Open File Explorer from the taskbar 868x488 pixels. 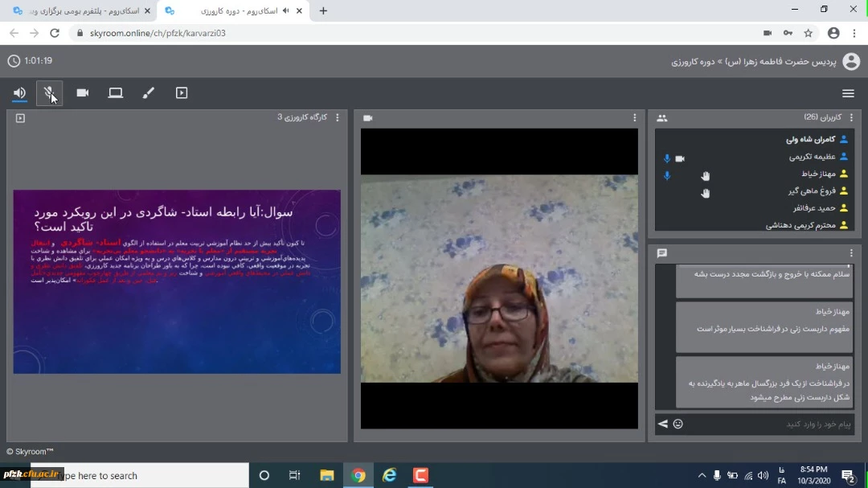(x=326, y=475)
